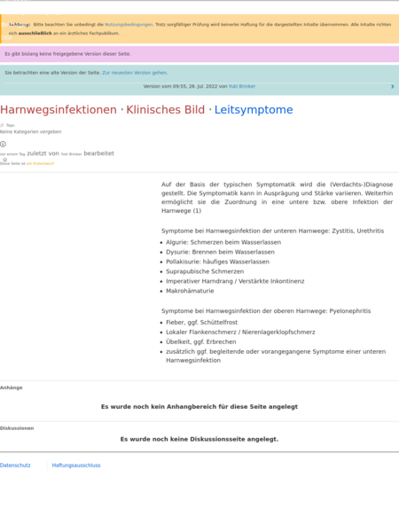Select 'Pollakisurie: häufiges Wasserlassen' bullet

point(217,262)
